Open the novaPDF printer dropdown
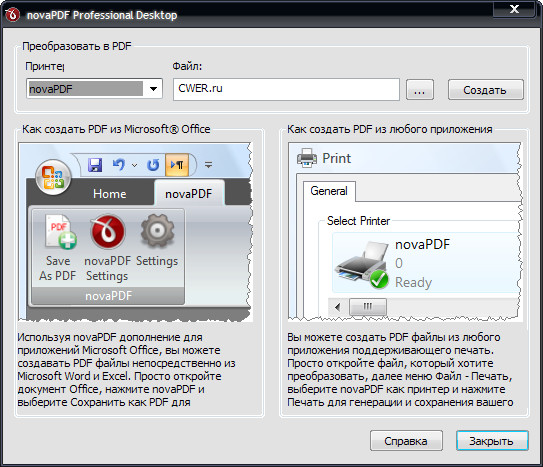The image size is (543, 467). tap(94, 89)
